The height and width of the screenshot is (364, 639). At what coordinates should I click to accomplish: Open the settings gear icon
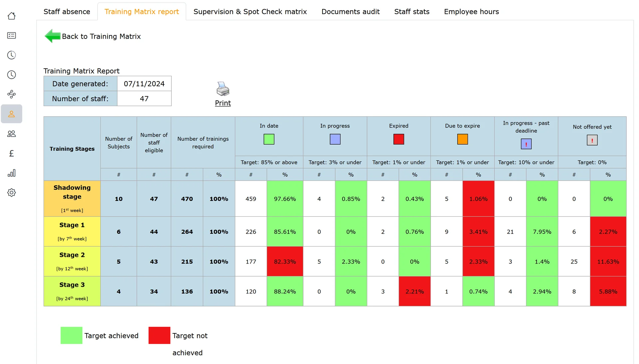pos(11,193)
